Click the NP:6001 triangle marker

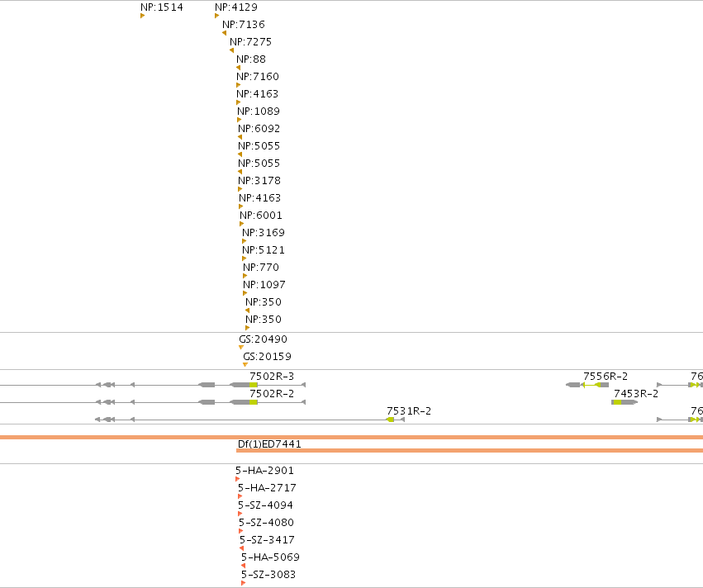242,224
